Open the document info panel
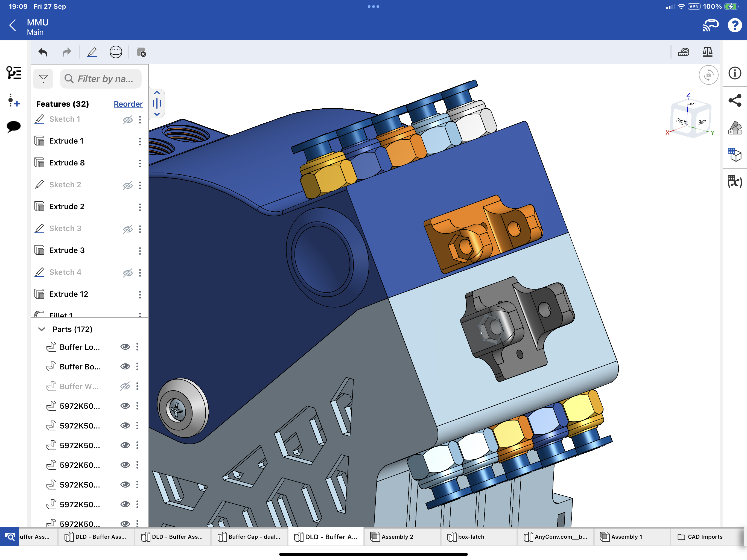The image size is (747, 560). pos(734,73)
